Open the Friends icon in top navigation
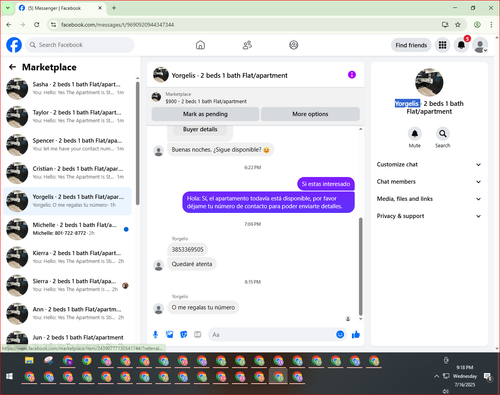Screen dimensions: 500x395 coord(247,45)
